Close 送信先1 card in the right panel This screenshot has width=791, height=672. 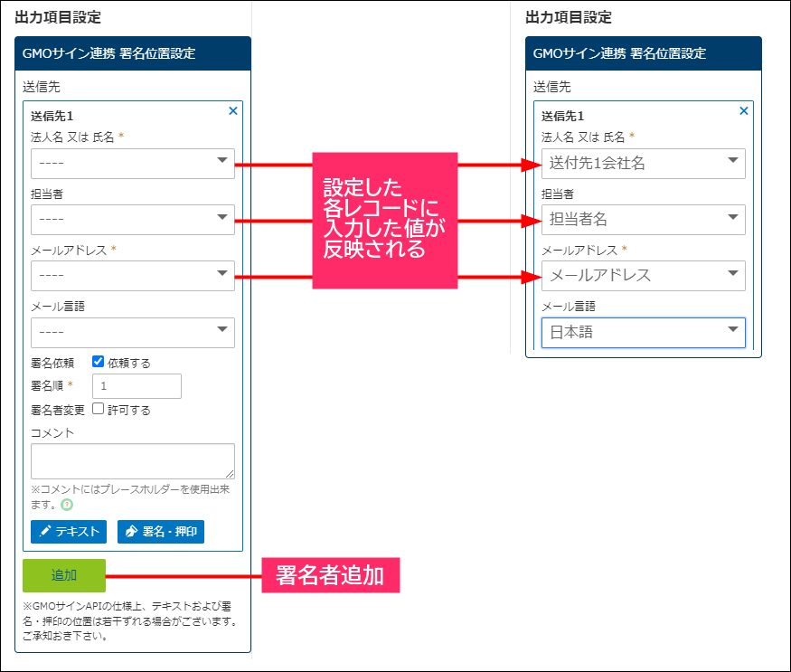pyautogui.click(x=744, y=111)
